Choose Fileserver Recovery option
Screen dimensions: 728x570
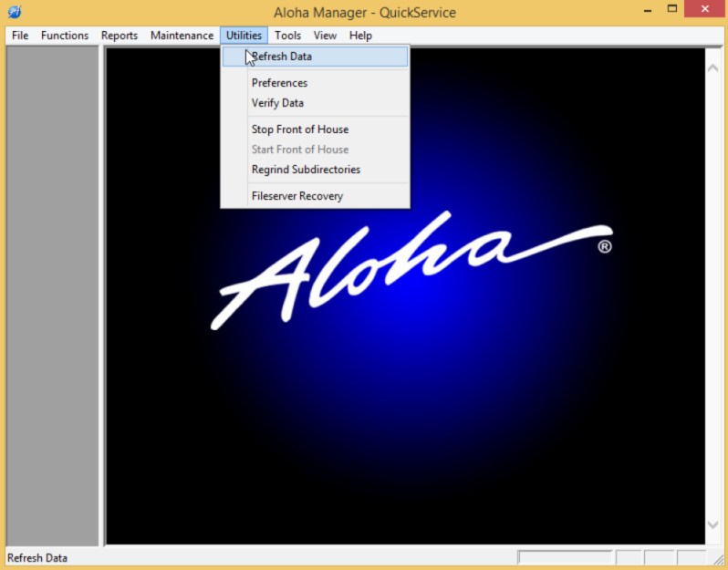pyautogui.click(x=316, y=196)
